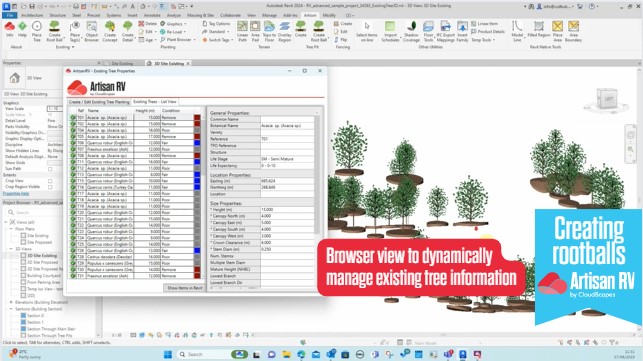643x361 pixels.
Task: Click the Insert Family tool
Action: pyautogui.click(x=462, y=32)
